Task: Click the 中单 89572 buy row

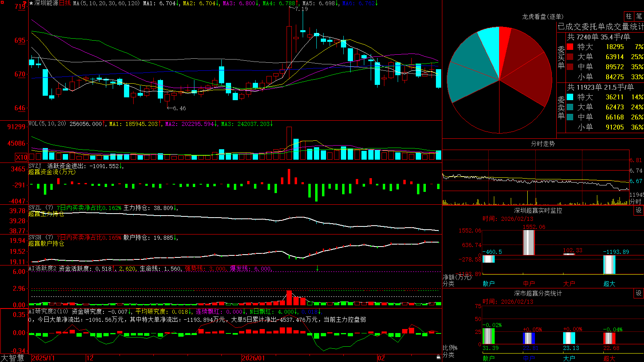Action: tap(605, 67)
